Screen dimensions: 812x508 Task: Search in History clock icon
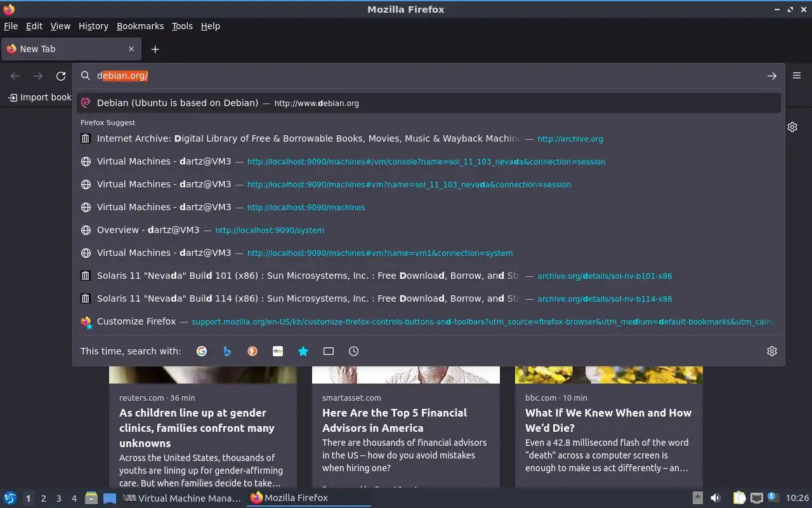tap(354, 351)
